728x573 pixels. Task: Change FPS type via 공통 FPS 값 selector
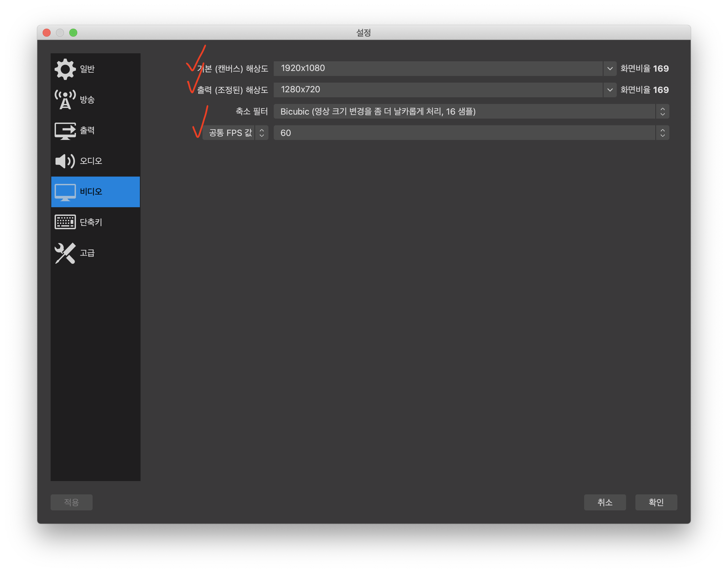pyautogui.click(x=235, y=133)
